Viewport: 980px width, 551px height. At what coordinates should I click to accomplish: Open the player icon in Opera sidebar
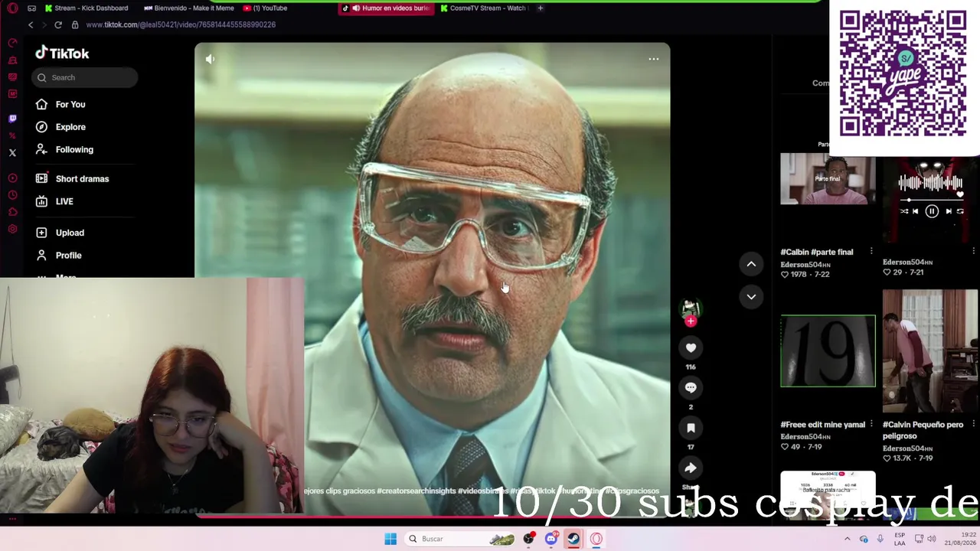(x=12, y=178)
